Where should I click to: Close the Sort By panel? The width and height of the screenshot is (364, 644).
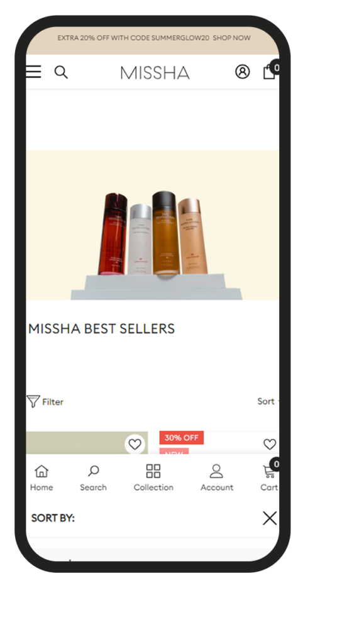[x=270, y=518]
